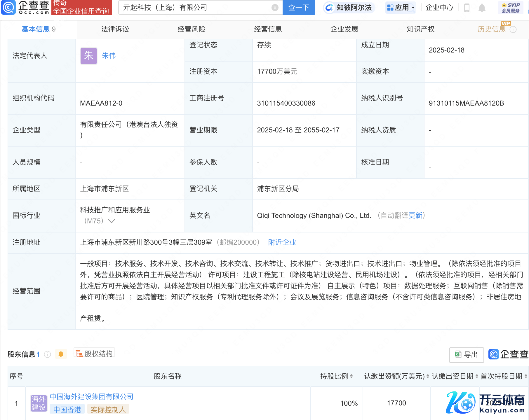Open the 应用 dropdown menu

pos(401,8)
